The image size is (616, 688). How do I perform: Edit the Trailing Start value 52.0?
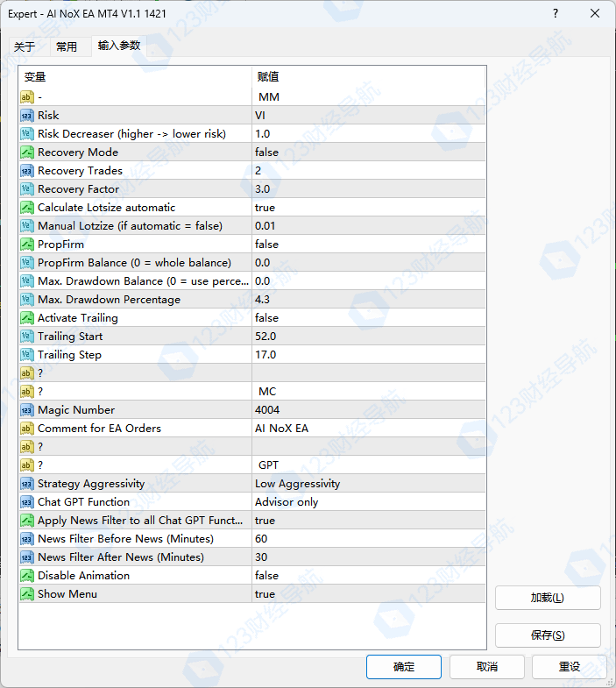pyautogui.click(x=369, y=337)
